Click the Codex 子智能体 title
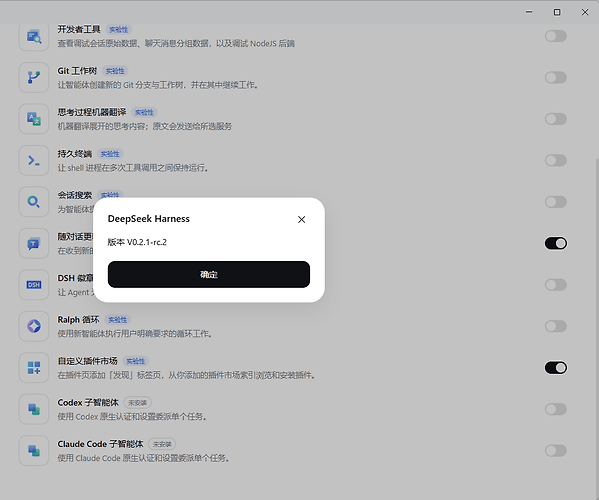Screen dimensions: 599x500 88,403
